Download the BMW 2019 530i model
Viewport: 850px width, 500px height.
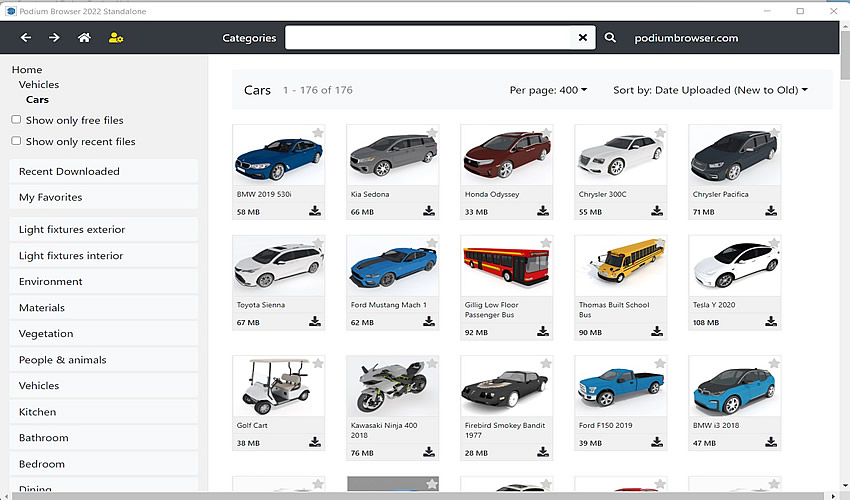315,210
